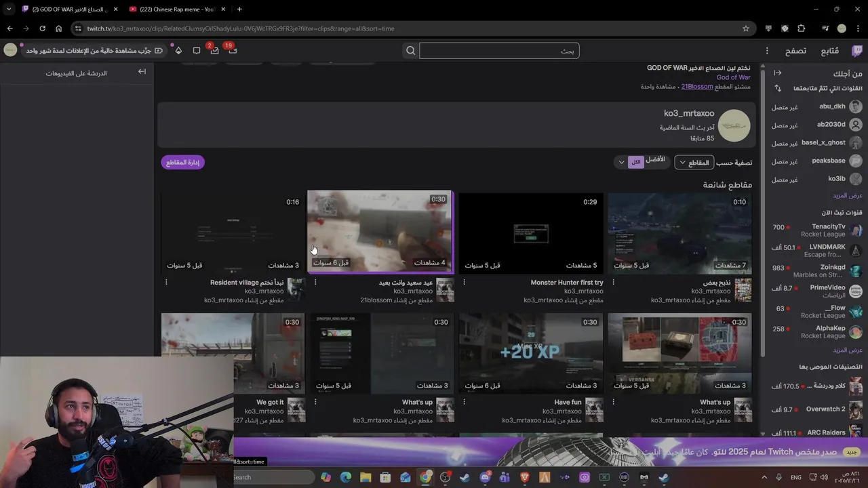Open the God of War category link

click(733, 77)
